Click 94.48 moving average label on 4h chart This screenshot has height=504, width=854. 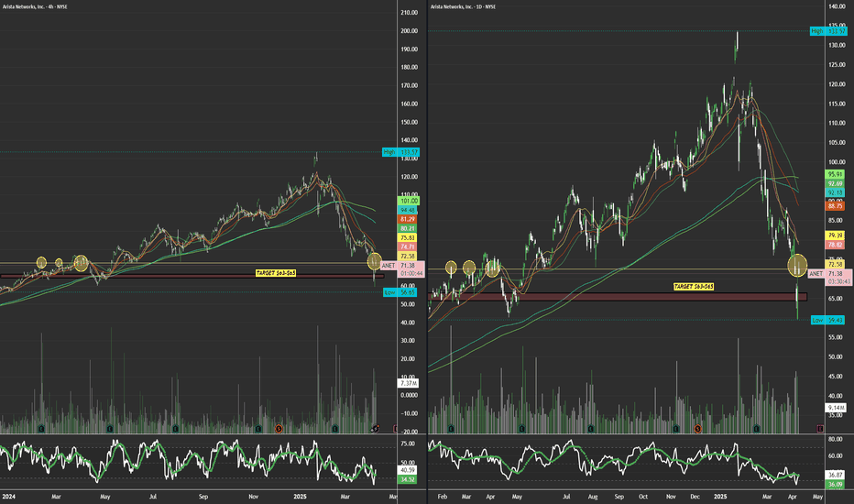pyautogui.click(x=409, y=210)
